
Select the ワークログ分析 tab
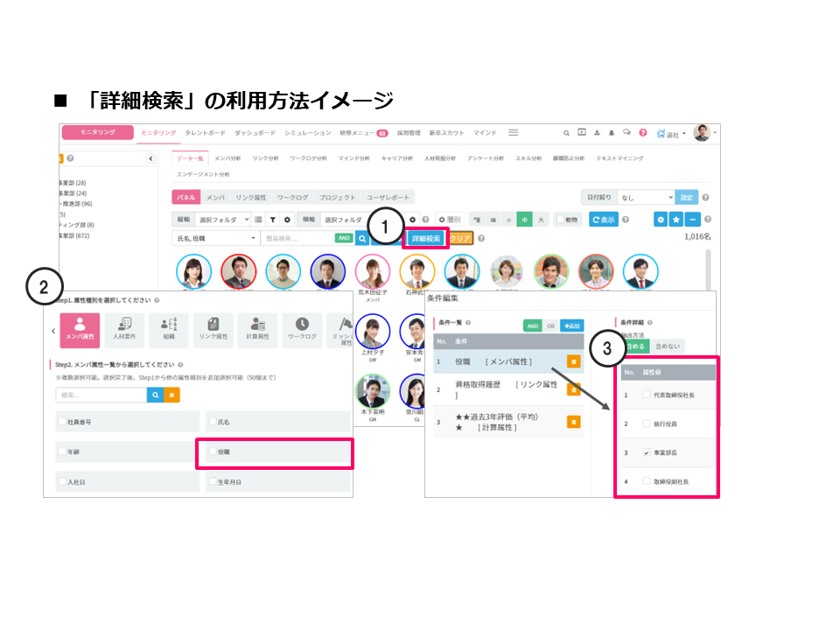308,158
